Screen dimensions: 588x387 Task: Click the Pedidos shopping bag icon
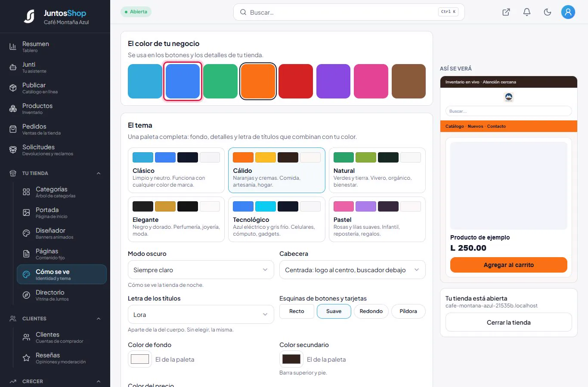coord(13,129)
